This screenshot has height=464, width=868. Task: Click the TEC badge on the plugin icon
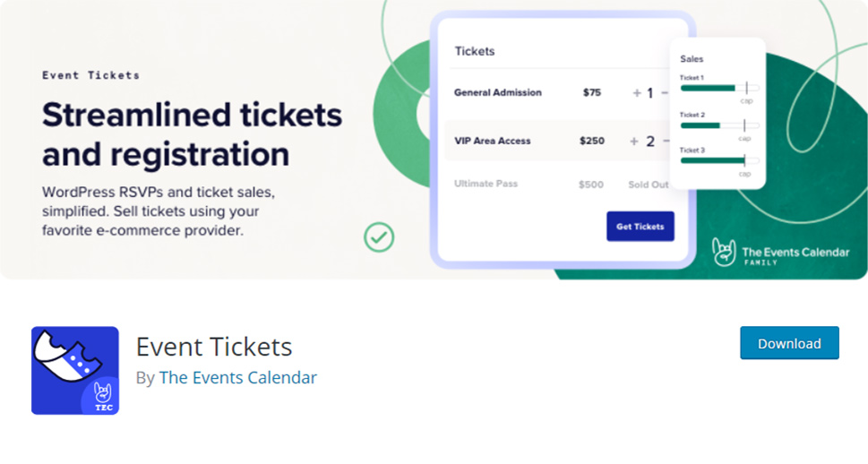(x=102, y=397)
